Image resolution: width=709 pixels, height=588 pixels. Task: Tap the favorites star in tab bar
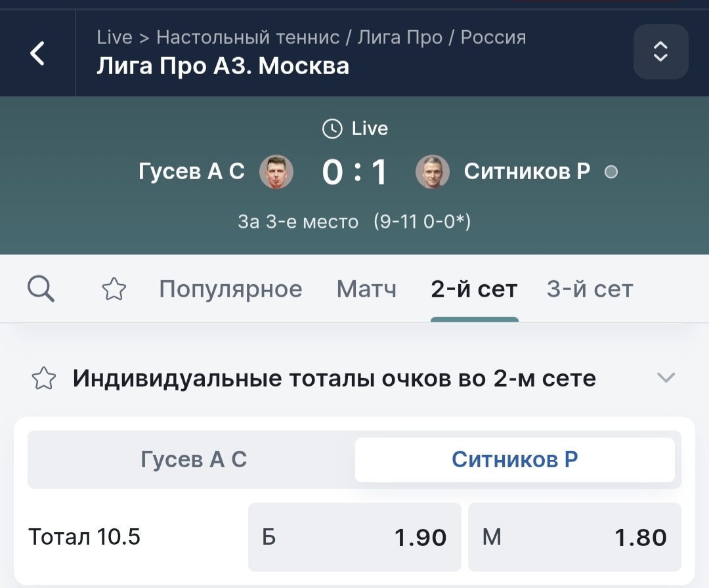tap(114, 289)
